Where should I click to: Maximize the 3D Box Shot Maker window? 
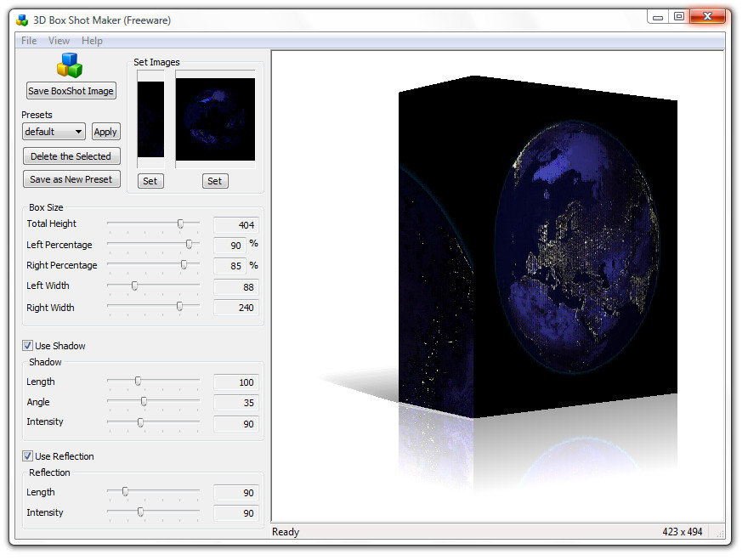tap(678, 17)
